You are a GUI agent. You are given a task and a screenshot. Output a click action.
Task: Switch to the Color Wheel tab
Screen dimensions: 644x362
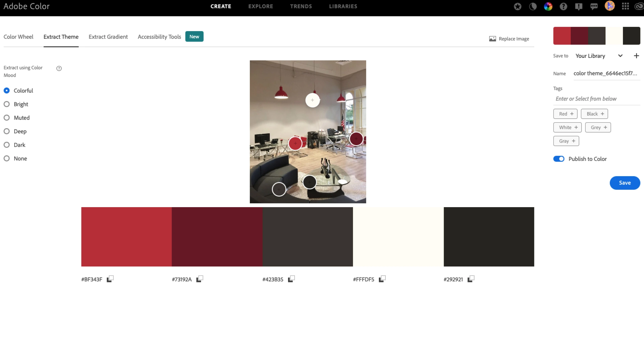pyautogui.click(x=18, y=36)
